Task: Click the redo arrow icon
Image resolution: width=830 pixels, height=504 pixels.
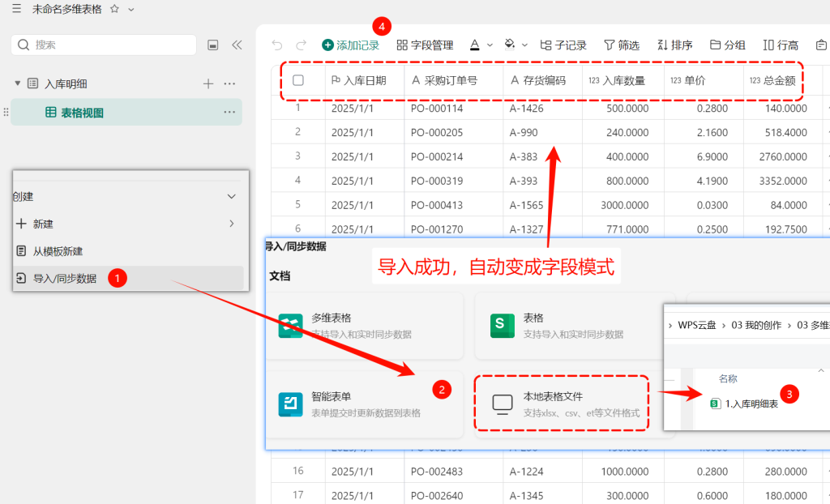Action: click(x=302, y=45)
